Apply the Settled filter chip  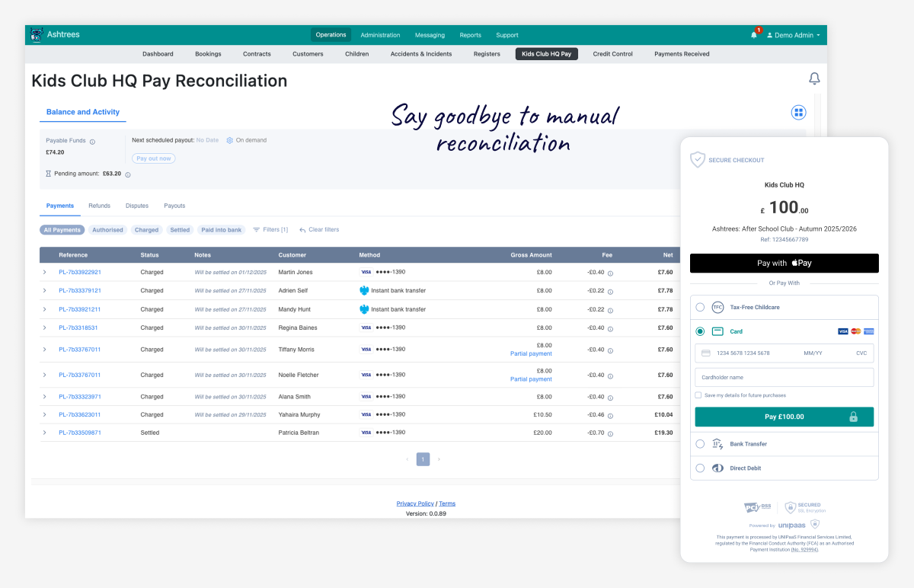pyautogui.click(x=180, y=230)
